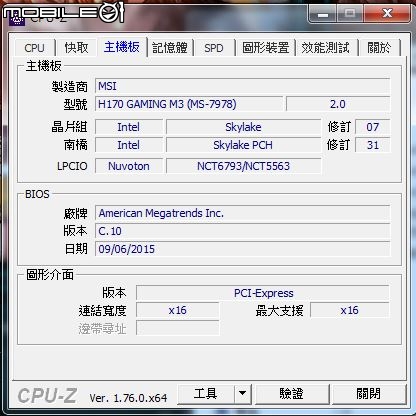Click southbridge revision value 31
Image resolution: width=416 pixels, height=416 pixels.
(372, 145)
